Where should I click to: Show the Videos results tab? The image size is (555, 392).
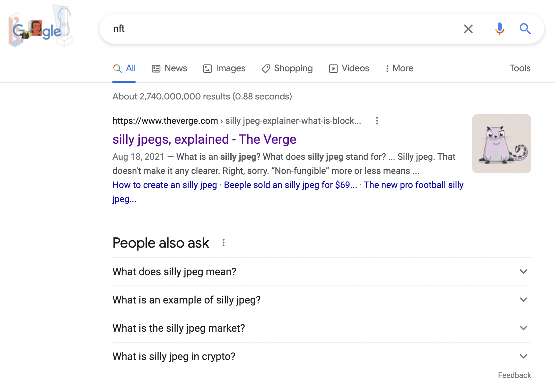[349, 68]
